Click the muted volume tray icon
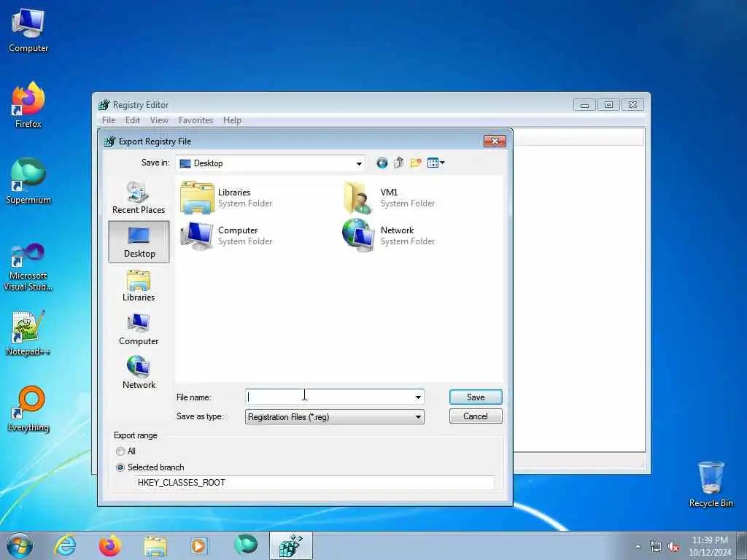747x560 pixels. [x=673, y=547]
